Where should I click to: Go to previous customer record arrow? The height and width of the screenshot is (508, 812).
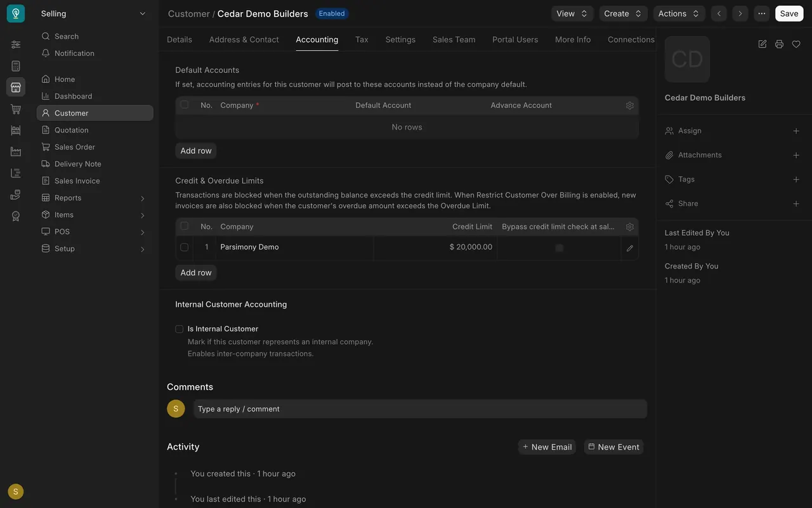(719, 13)
